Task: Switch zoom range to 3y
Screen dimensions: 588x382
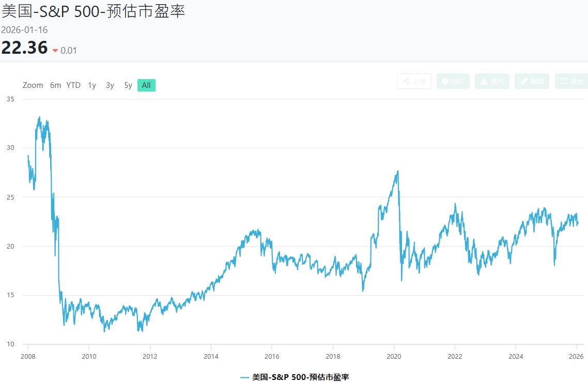Action: 110,85
